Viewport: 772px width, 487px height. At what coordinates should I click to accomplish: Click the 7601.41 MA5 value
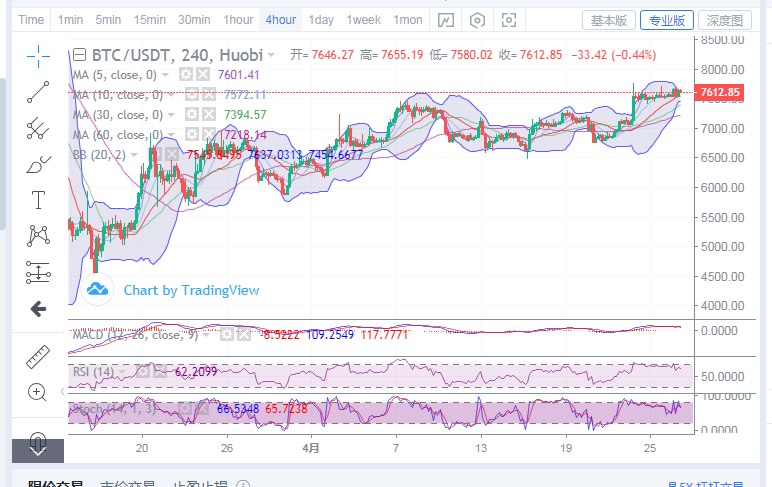238,75
